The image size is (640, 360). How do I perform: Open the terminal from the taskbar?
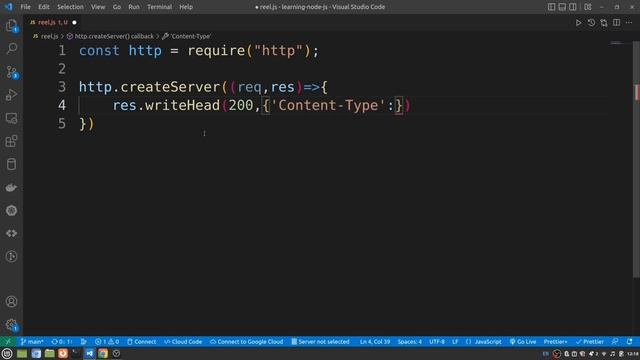click(x=76, y=353)
